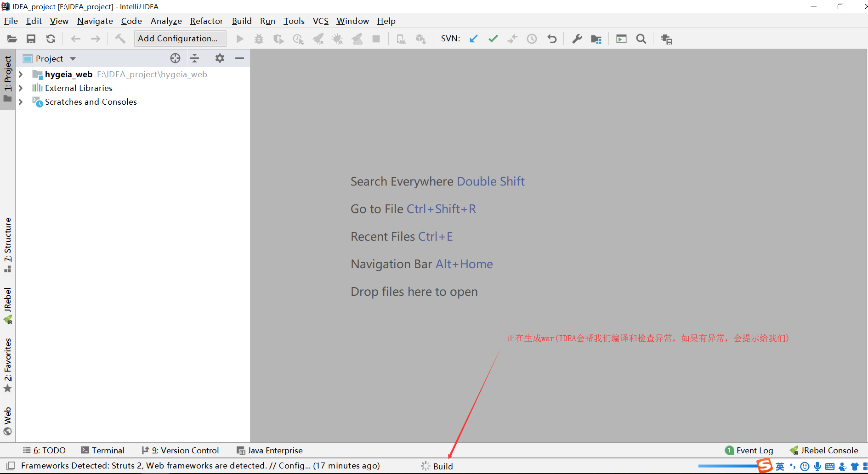The image size is (868, 474).
Task: Click the rightmost toolbar icon after the Search magnifier
Action: click(666, 39)
